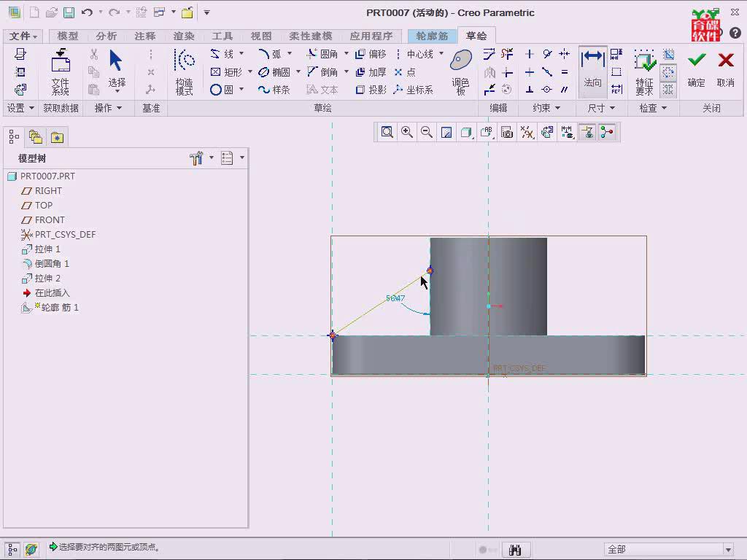This screenshot has width=747, height=560.
Task: Select 轮廓筋 1 in model tree
Action: coord(50,308)
